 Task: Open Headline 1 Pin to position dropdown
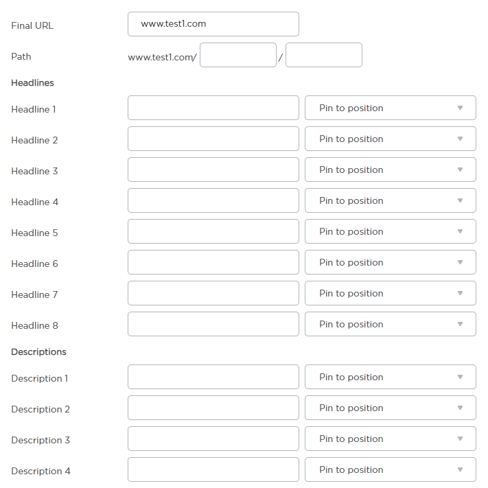click(390, 108)
